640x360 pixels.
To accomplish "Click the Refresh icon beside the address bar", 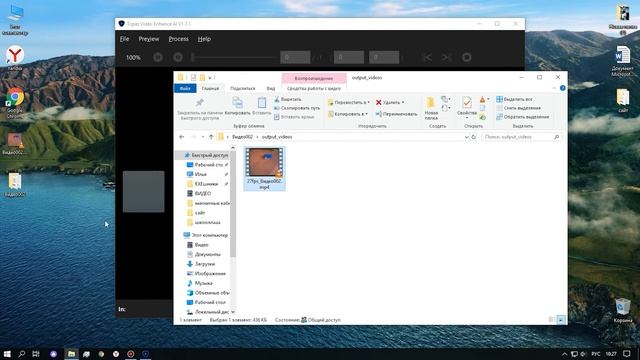I will point(474,137).
